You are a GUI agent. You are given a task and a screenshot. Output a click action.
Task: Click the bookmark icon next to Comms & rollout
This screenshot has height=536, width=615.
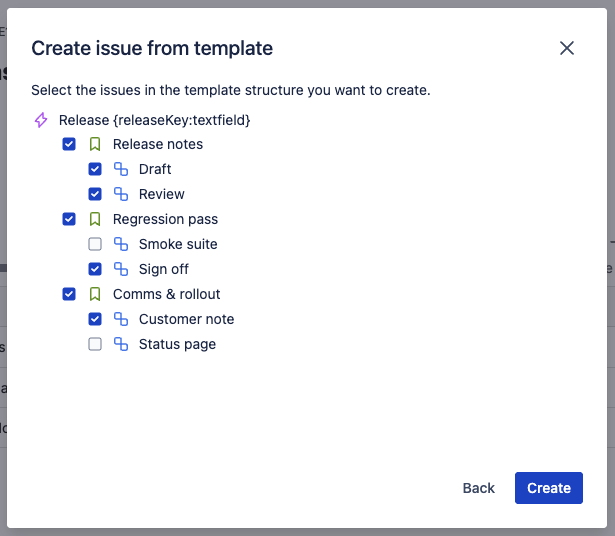(95, 294)
